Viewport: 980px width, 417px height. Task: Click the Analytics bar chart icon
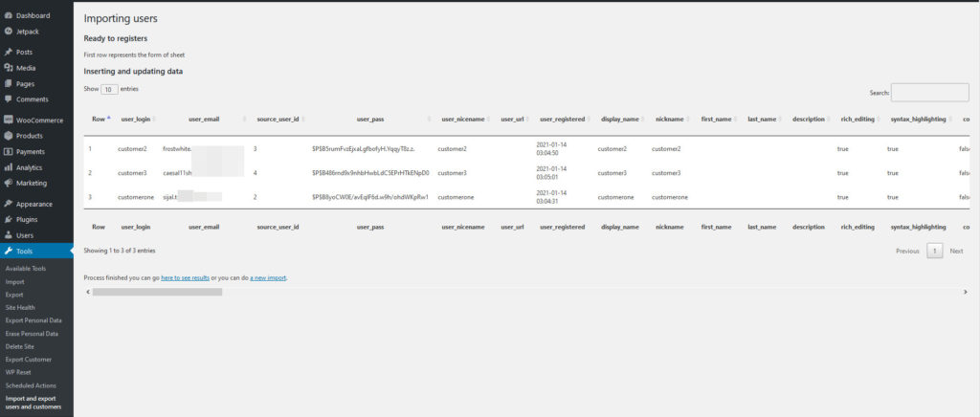coord(8,167)
